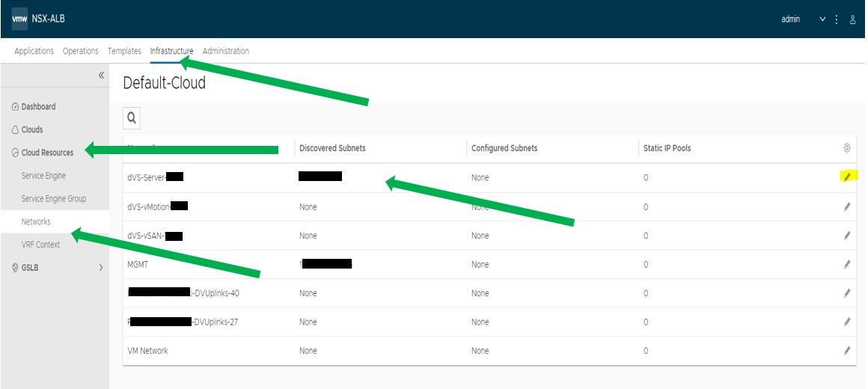868x389 pixels.
Task: Open Dashboard in the sidebar
Action: 38,107
